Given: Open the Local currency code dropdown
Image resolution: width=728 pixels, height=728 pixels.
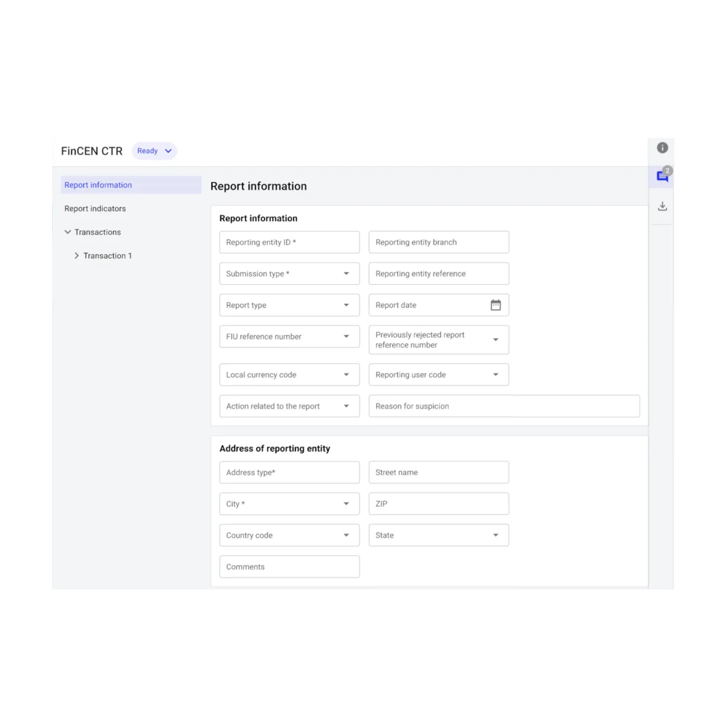Looking at the screenshot, I should pos(346,375).
